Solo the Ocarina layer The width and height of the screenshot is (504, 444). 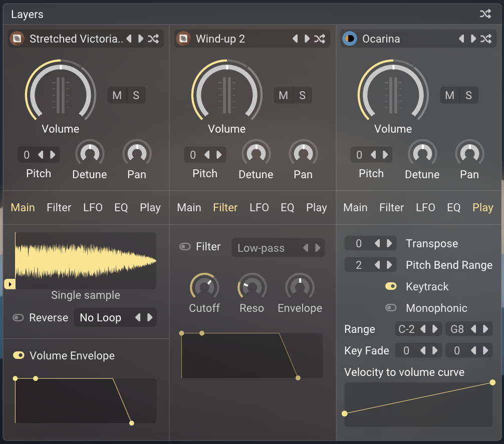[x=468, y=95]
